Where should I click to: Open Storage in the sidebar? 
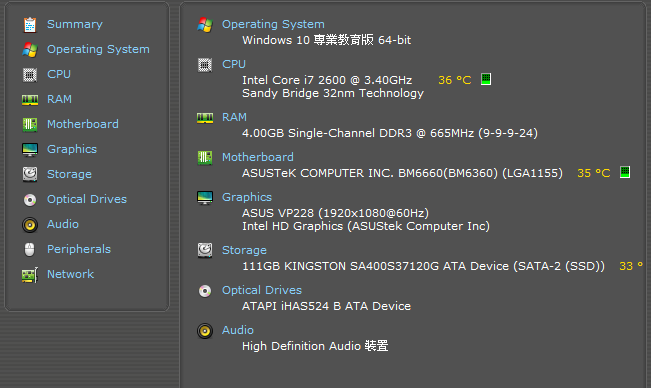(69, 174)
